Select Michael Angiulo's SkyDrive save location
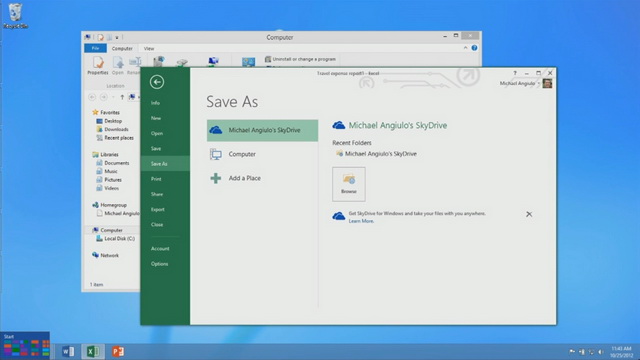Viewport: 640px width, 360px height. 262,130
